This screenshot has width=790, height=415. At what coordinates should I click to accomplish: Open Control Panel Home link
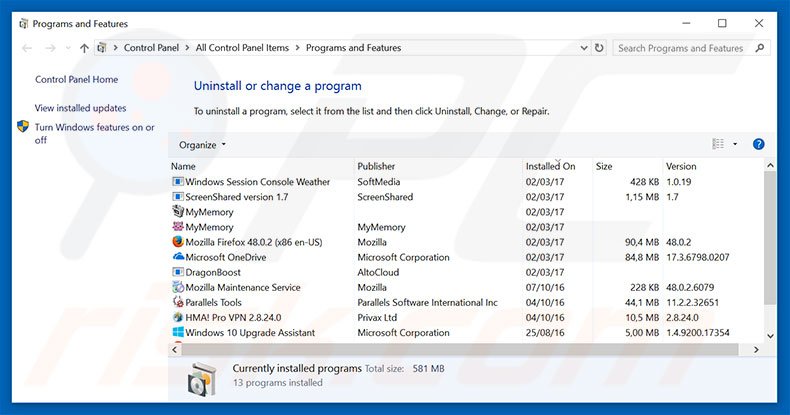77,80
